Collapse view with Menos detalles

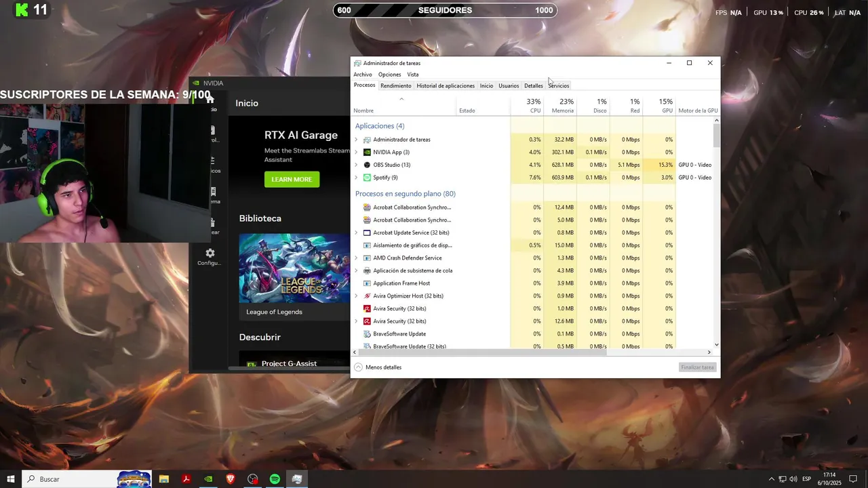(378, 367)
